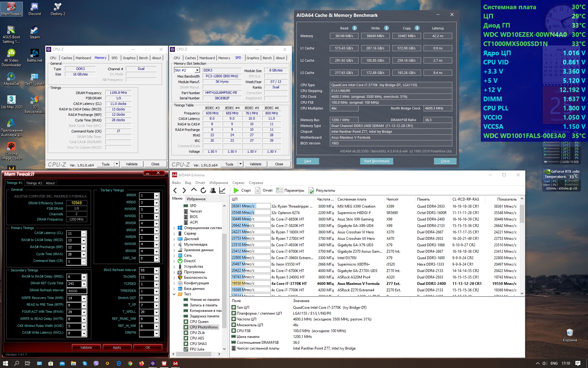Screen dimensions: 588x368
Task: Open the CAS# Latency (CL) dropdown in MemTweakIt
Action: 83,234
